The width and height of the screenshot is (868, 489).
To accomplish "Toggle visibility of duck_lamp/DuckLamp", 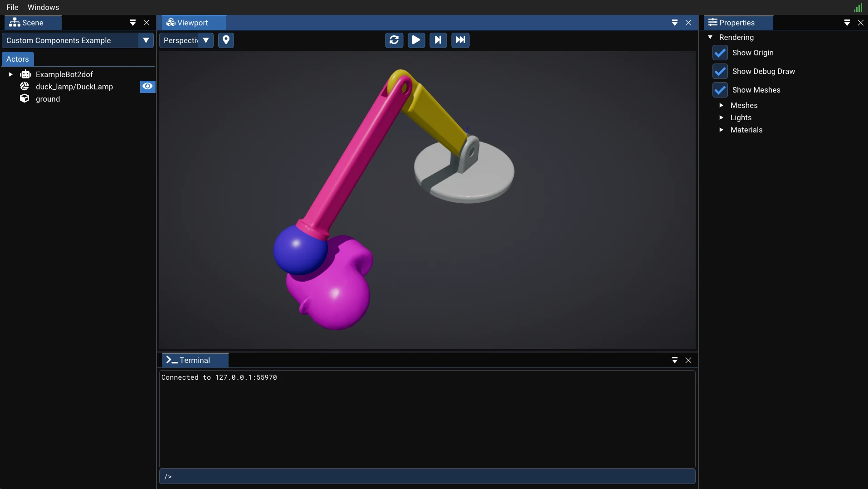I will click(147, 86).
